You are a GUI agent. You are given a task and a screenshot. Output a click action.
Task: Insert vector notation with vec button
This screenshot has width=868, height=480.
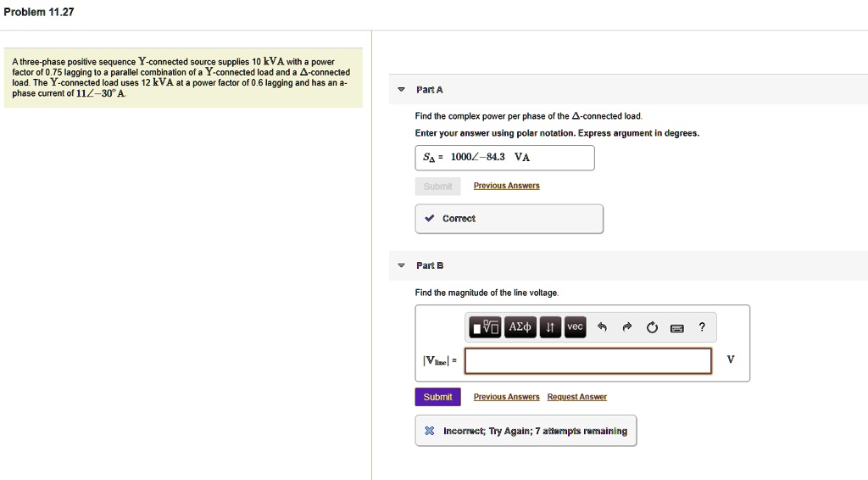(575, 327)
